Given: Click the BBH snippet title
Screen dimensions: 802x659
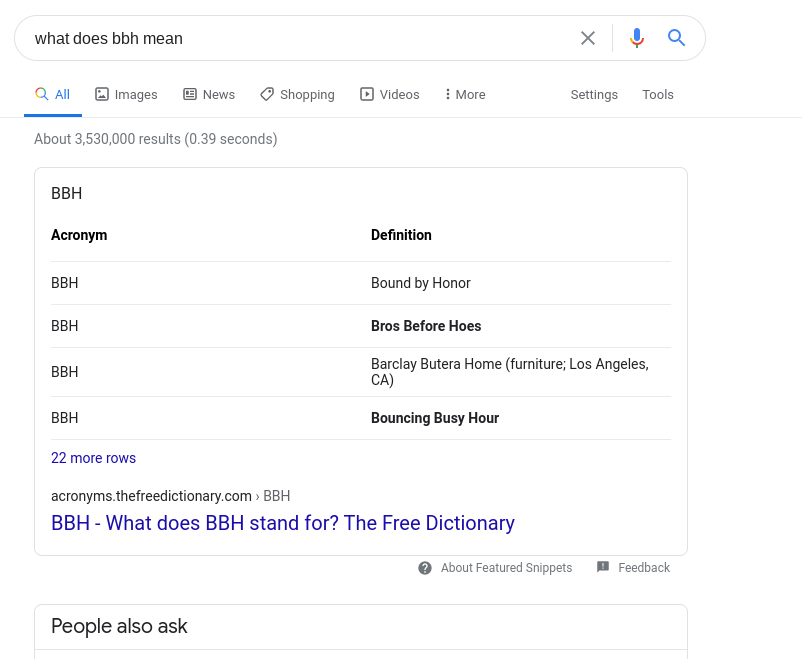Looking at the screenshot, I should click(66, 193).
